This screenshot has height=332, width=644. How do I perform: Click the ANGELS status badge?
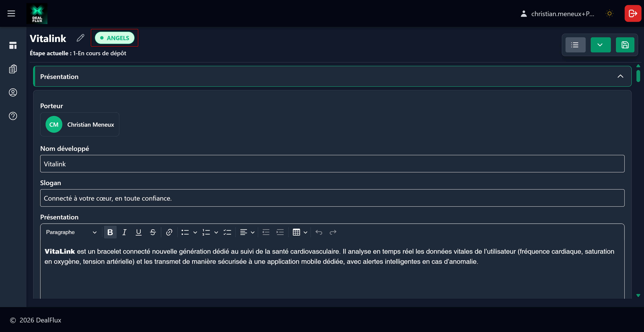pos(115,38)
